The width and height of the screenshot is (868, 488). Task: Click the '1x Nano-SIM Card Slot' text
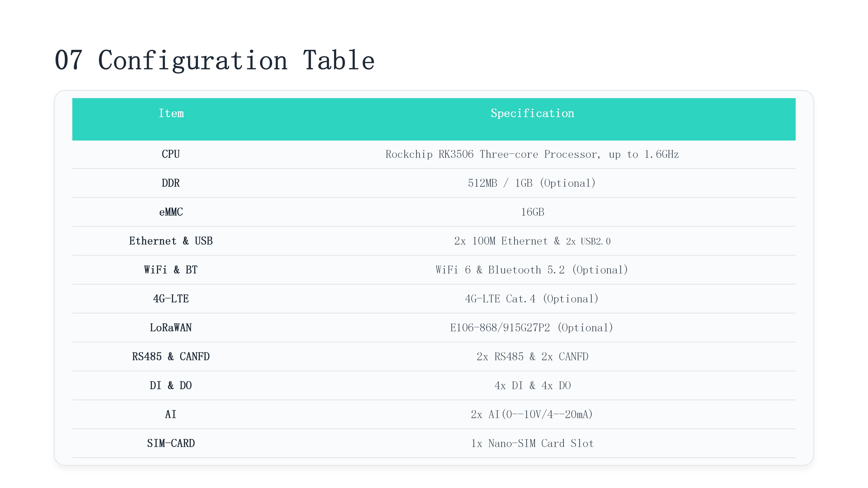(x=532, y=444)
